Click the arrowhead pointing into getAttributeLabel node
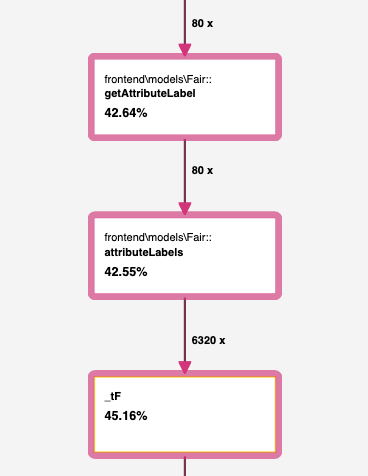The height and width of the screenshot is (476, 368). coord(185,49)
